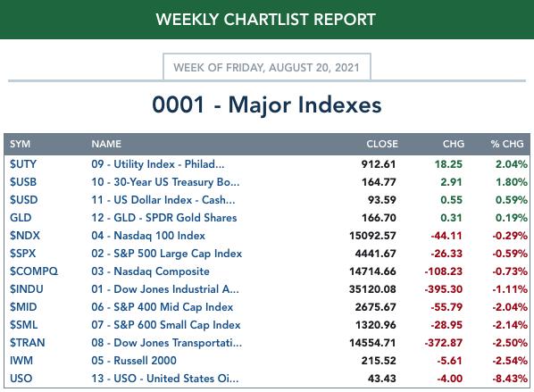Sort by the % CHG column header
The width and height of the screenshot is (534, 392).
tap(507, 144)
